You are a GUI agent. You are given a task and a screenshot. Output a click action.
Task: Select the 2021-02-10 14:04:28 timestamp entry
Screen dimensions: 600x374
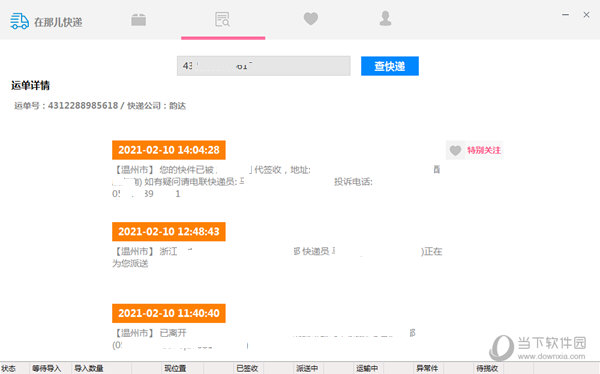[x=169, y=150]
